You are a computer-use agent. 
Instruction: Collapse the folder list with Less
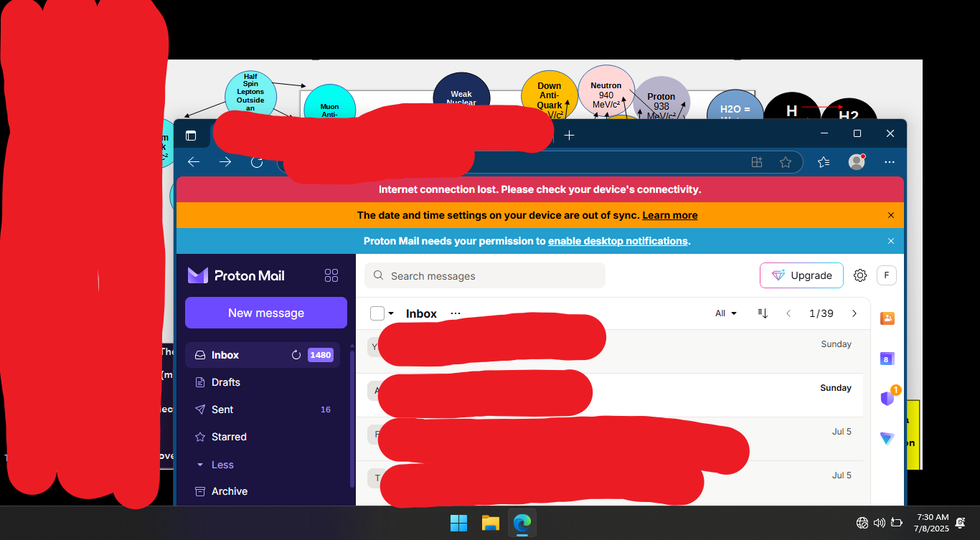[x=215, y=465]
